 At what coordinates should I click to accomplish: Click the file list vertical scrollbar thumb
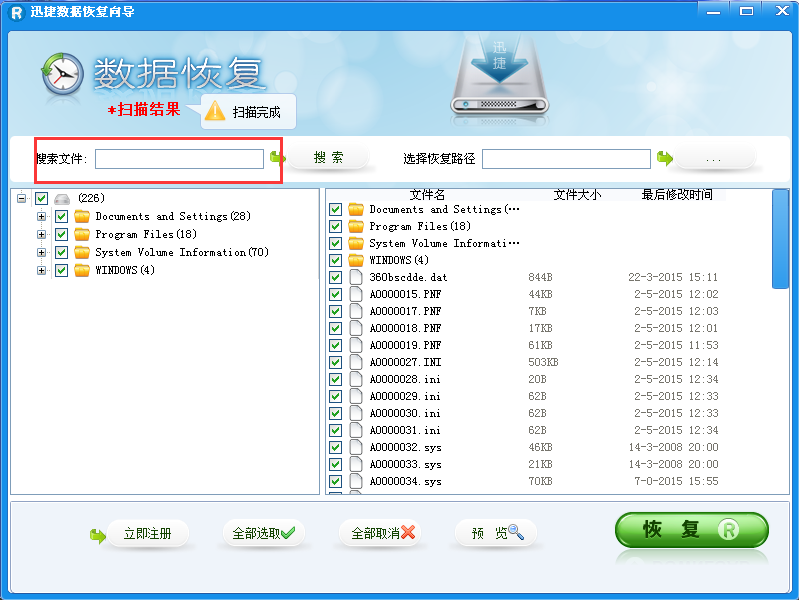pyautogui.click(x=780, y=239)
